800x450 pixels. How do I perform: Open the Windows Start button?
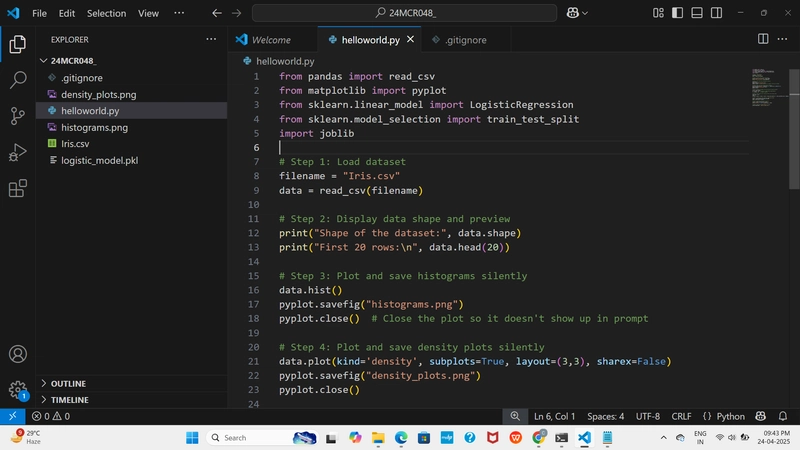(192, 438)
